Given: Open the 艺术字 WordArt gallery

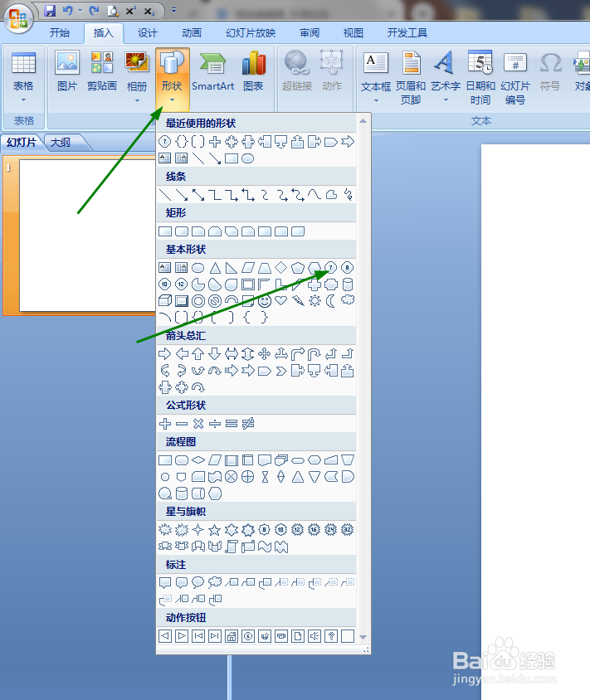Looking at the screenshot, I should [446, 78].
